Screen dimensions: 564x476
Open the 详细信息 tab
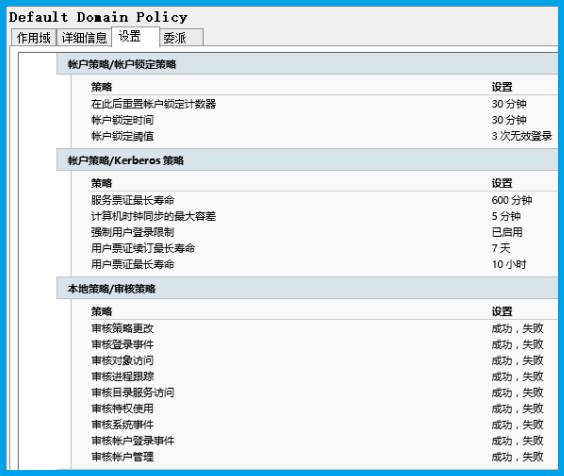84,37
